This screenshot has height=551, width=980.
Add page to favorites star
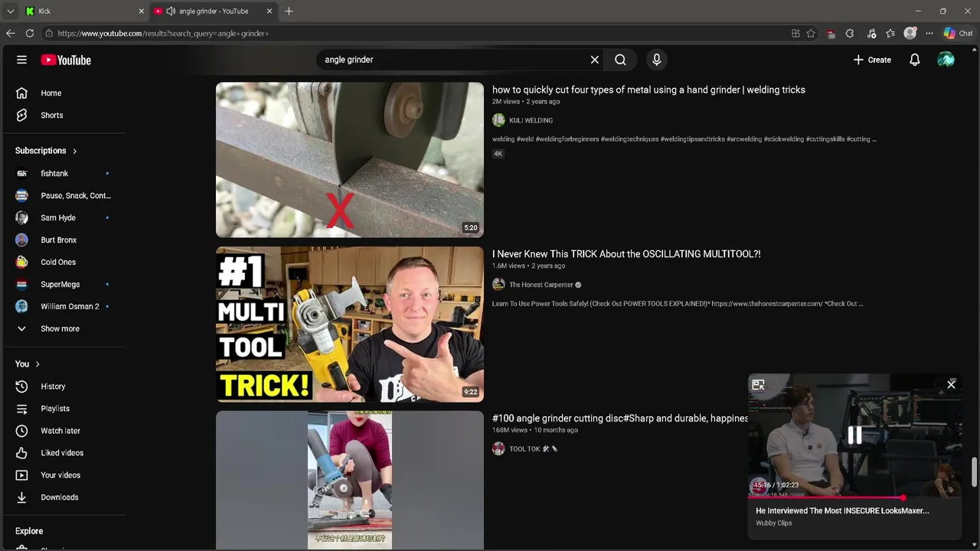pyautogui.click(x=811, y=34)
